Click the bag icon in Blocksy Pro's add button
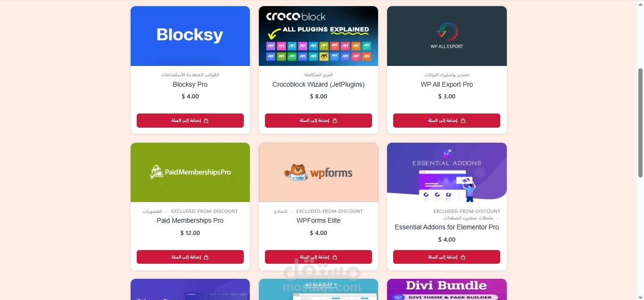644x300 pixels. click(x=206, y=121)
